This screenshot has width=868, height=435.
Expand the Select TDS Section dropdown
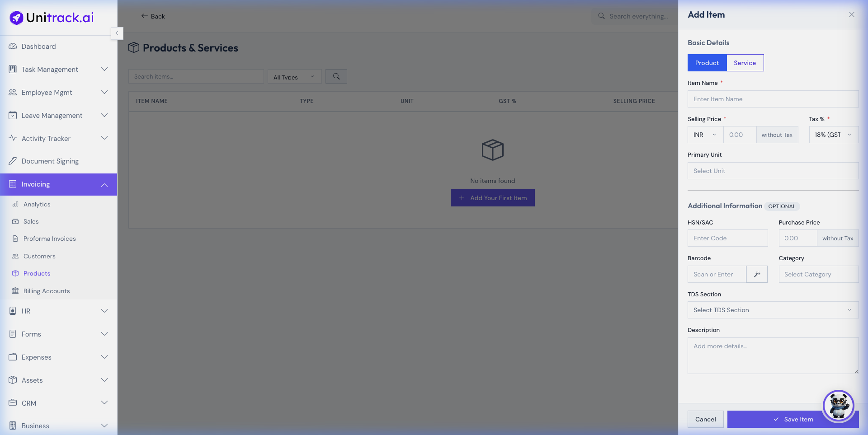tap(773, 310)
